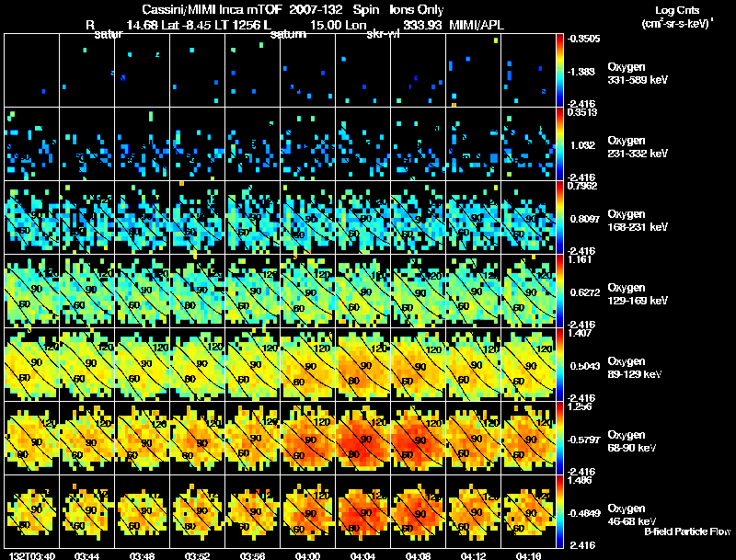736x560 pixels.
Task: Click the '0.3513' colorbar value
Action: click(x=582, y=112)
